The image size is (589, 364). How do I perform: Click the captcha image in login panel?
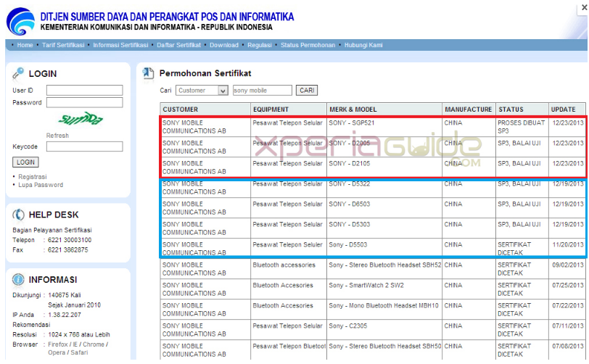pyautogui.click(x=71, y=120)
